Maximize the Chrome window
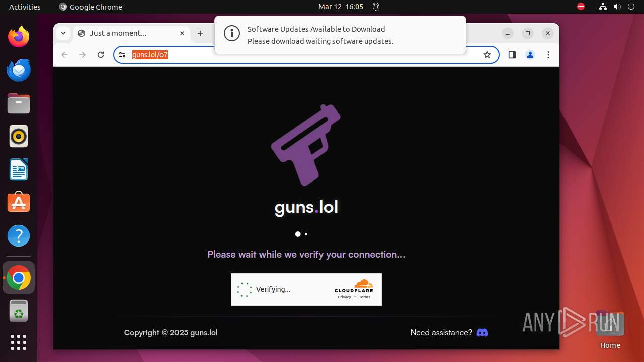The width and height of the screenshot is (644, 362). point(528,33)
